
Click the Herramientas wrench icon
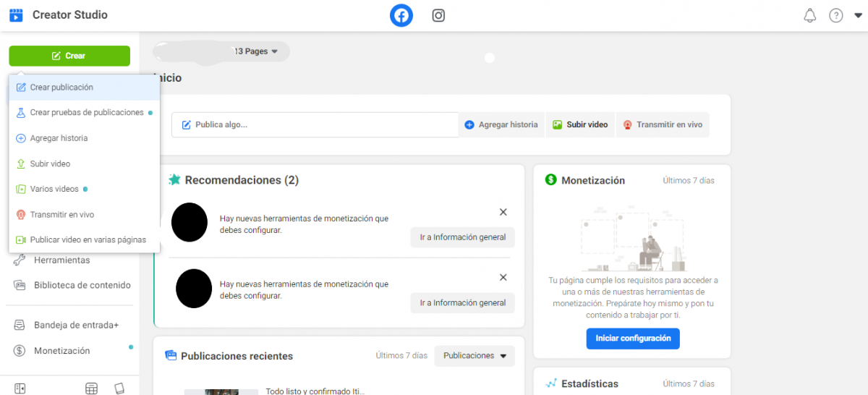point(20,260)
